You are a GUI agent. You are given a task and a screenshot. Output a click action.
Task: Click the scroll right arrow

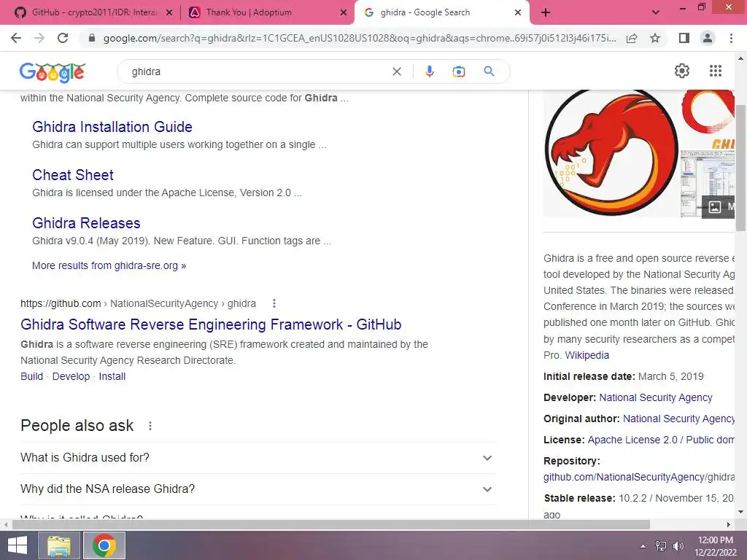pos(729,524)
